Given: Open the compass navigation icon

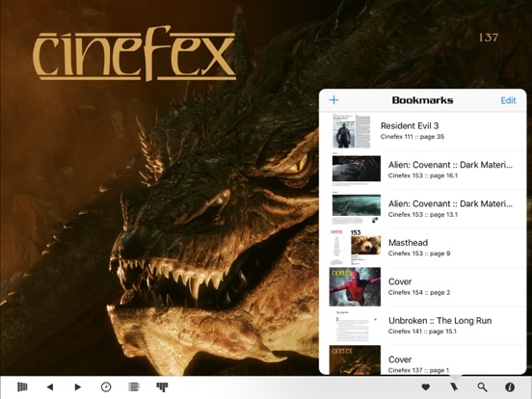Looking at the screenshot, I should tap(106, 386).
